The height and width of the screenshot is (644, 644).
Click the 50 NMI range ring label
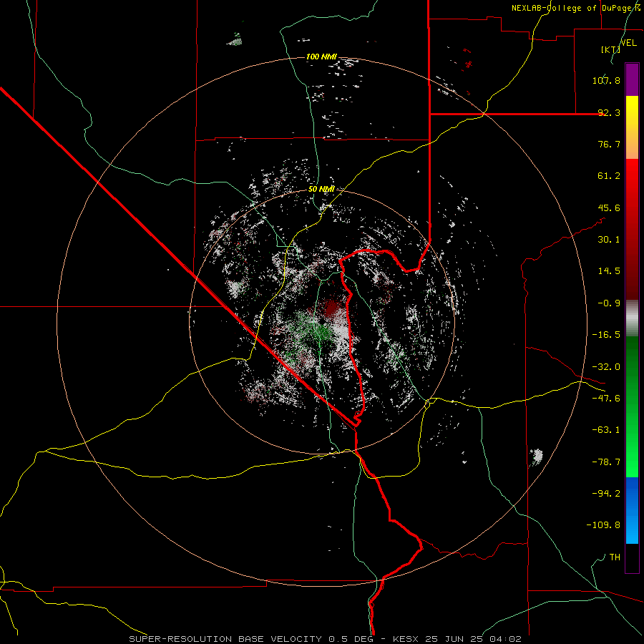point(321,189)
